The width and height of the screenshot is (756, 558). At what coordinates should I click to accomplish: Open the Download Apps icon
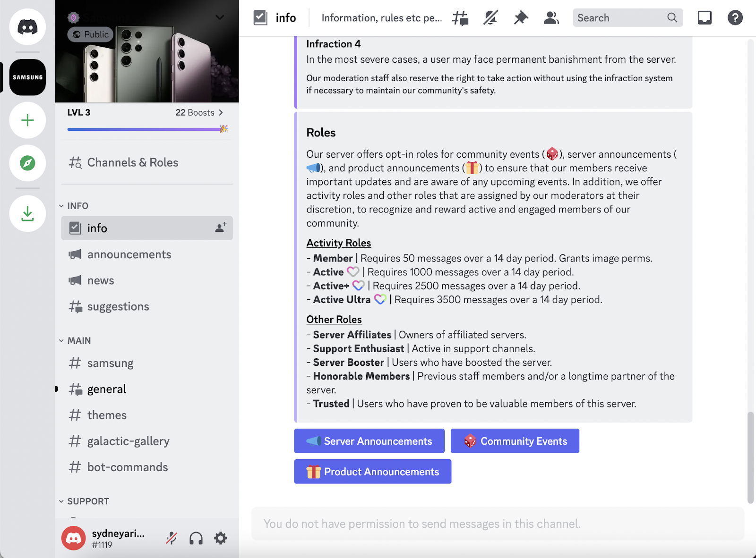(x=27, y=213)
